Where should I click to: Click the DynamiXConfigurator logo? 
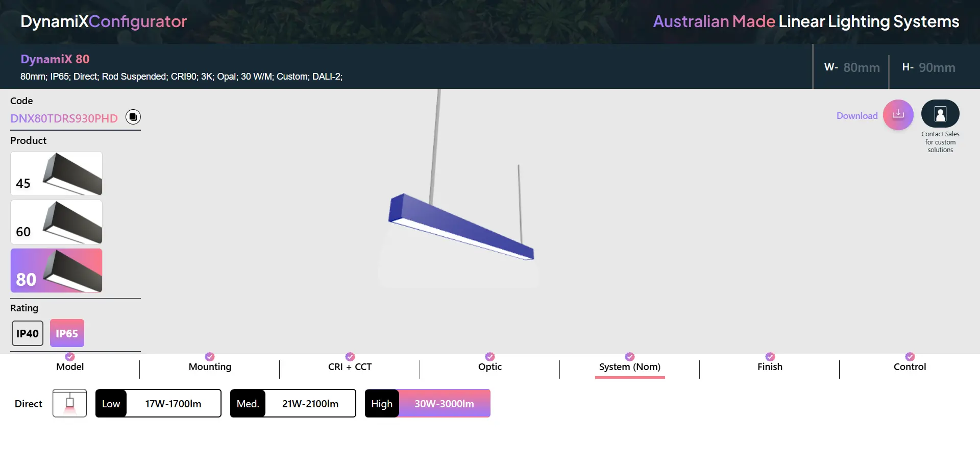pyautogui.click(x=104, y=21)
